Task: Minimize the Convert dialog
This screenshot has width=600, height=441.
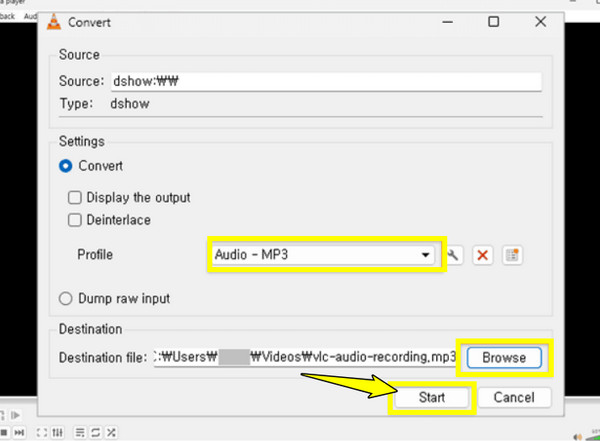Action: point(447,22)
